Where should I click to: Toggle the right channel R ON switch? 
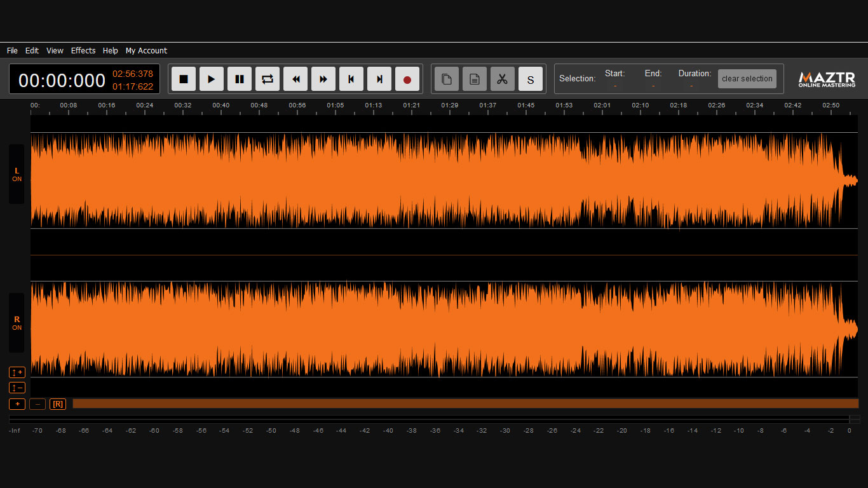(17, 323)
